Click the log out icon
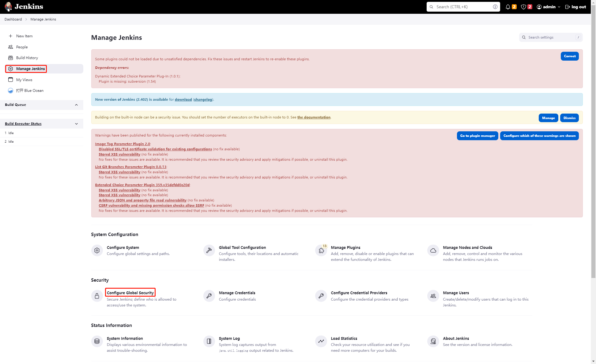Viewport: 596px width, 364px height. click(x=568, y=7)
